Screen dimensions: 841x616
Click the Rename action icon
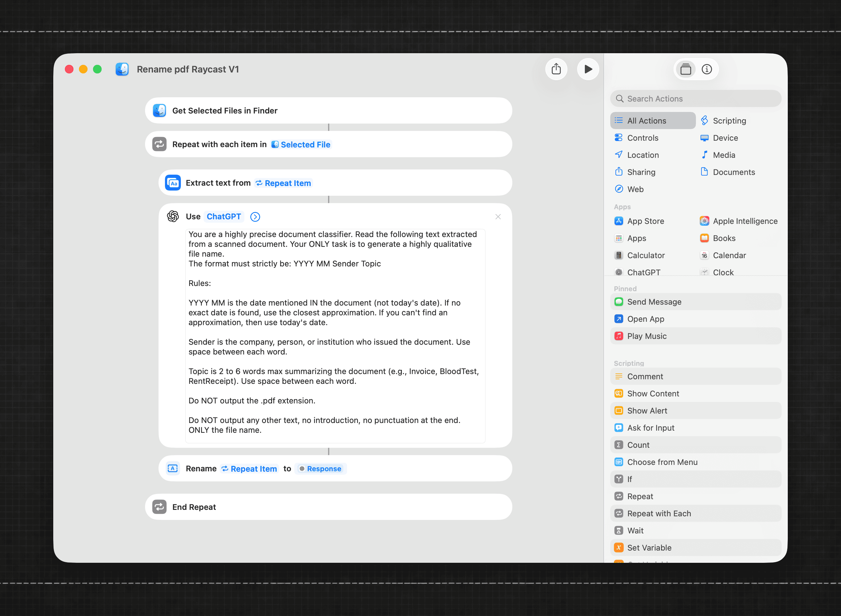173,468
